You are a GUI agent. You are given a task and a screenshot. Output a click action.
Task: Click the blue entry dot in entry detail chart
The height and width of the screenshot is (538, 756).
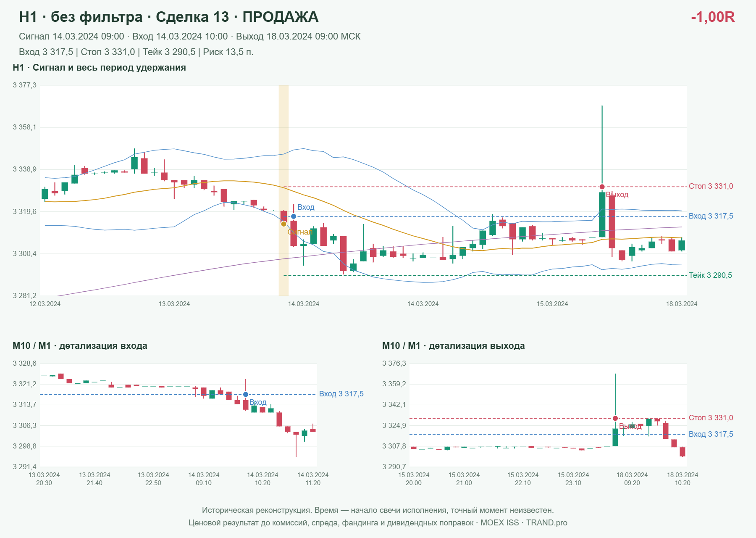[x=246, y=394]
